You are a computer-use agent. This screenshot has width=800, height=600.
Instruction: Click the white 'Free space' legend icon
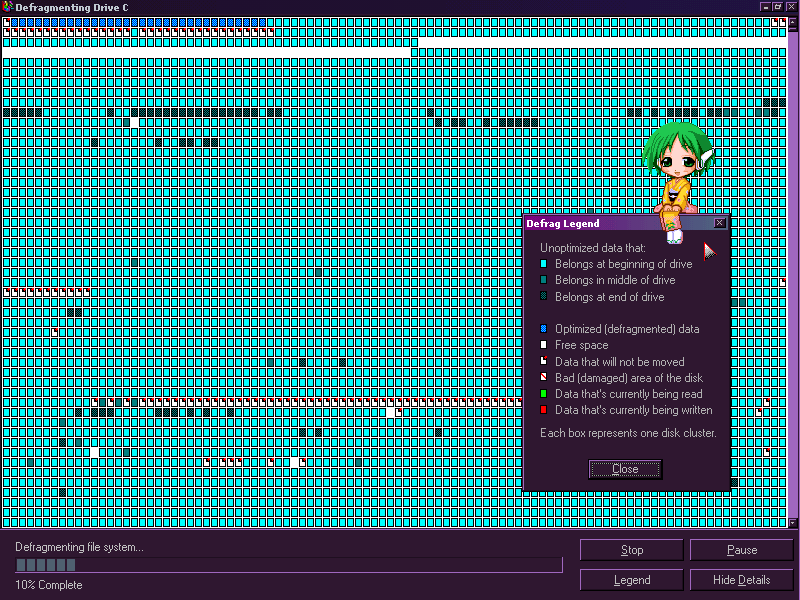pyautogui.click(x=543, y=345)
